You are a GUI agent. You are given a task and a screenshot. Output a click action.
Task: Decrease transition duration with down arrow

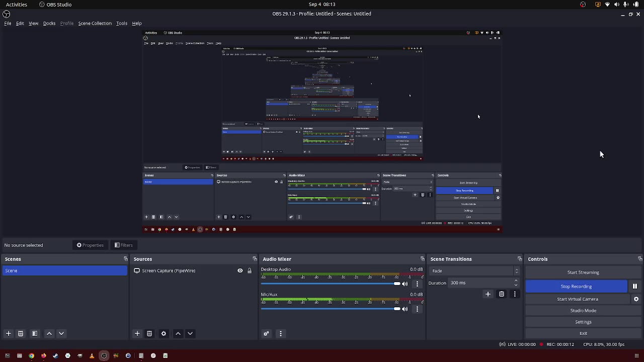click(x=516, y=285)
